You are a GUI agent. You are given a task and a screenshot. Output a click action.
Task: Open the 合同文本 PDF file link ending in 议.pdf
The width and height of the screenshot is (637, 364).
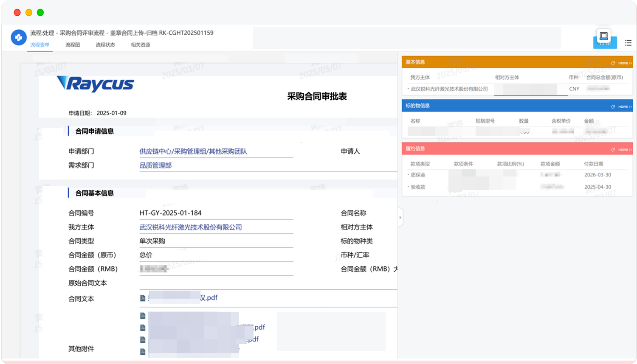[x=183, y=298]
